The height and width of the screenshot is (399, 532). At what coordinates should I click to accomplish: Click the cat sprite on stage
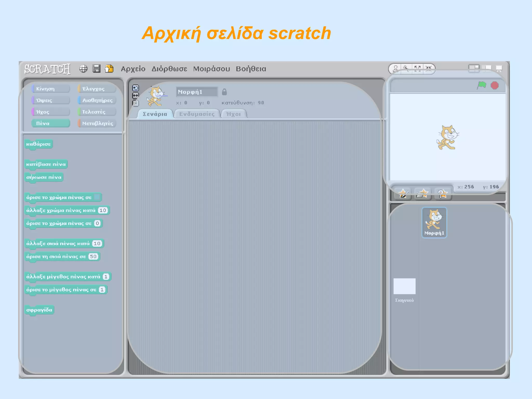448,137
